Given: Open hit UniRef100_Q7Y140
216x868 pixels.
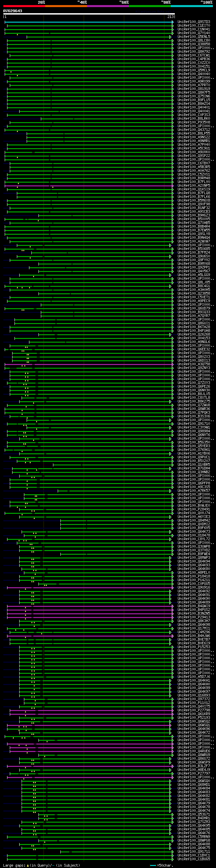Looking at the screenshot, I should pyautogui.click(x=194, y=33).
